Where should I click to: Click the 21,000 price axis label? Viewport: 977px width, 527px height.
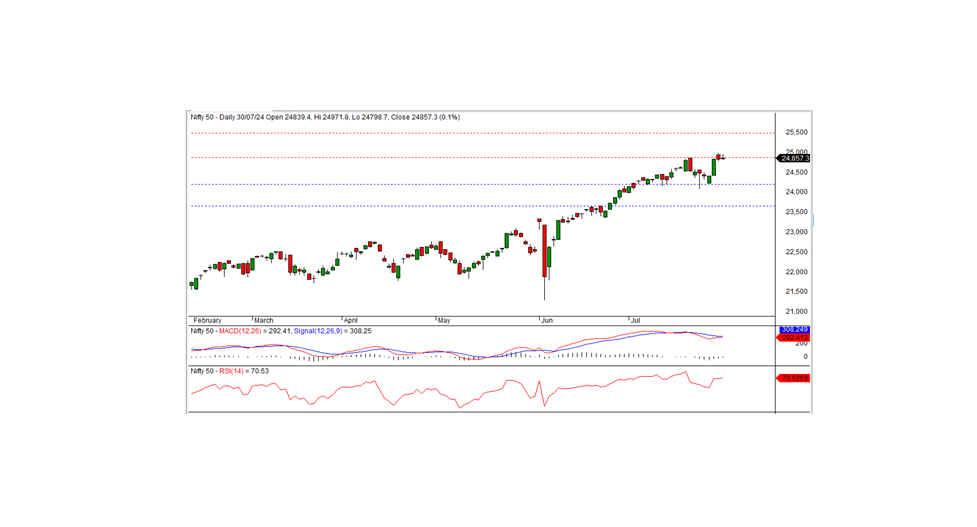796,311
